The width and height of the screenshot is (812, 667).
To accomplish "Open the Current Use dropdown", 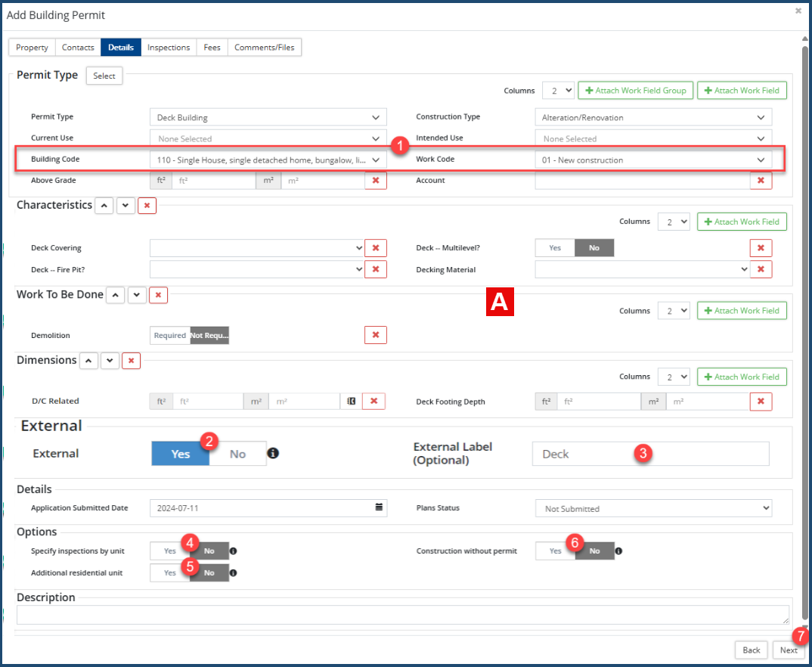I will click(268, 139).
